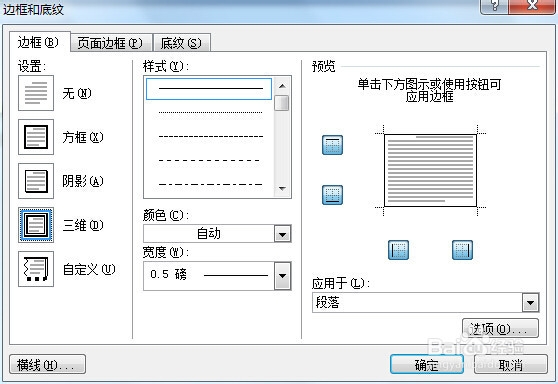Viewport: 558px width, 384px height.
Task: Choose the fine dotted line style
Action: tap(210, 112)
